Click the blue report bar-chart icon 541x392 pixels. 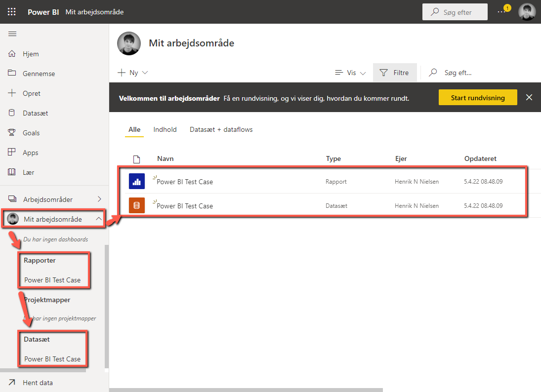tap(137, 181)
